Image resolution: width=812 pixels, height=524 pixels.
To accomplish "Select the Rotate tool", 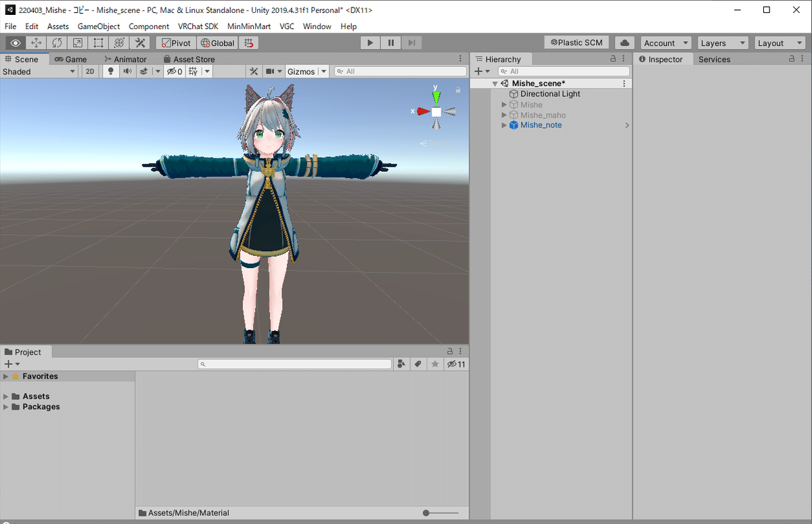I will point(58,43).
